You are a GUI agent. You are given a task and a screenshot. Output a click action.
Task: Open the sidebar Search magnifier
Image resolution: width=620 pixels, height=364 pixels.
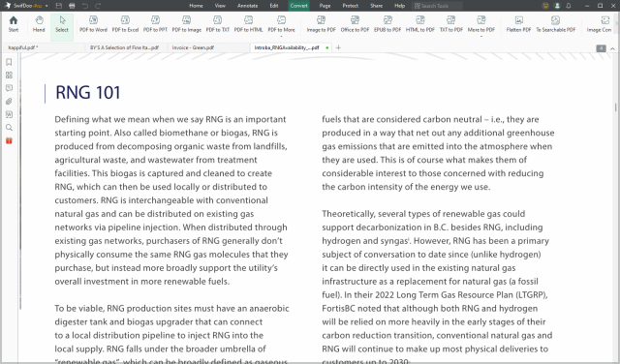tap(9, 128)
